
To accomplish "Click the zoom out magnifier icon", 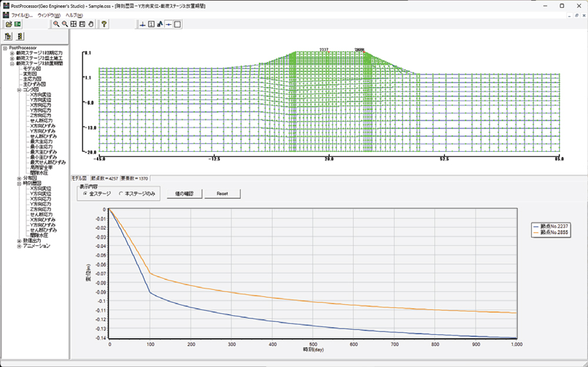I will (x=65, y=24).
